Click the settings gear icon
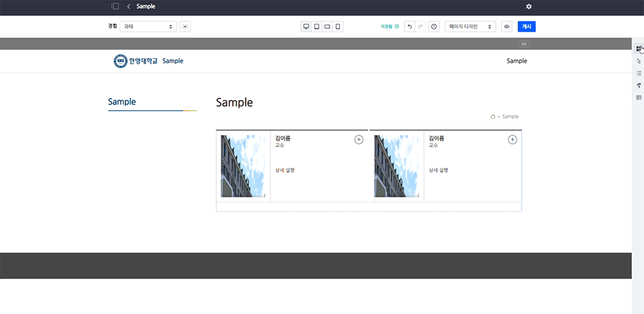Image resolution: width=644 pixels, height=314 pixels. coord(529,6)
